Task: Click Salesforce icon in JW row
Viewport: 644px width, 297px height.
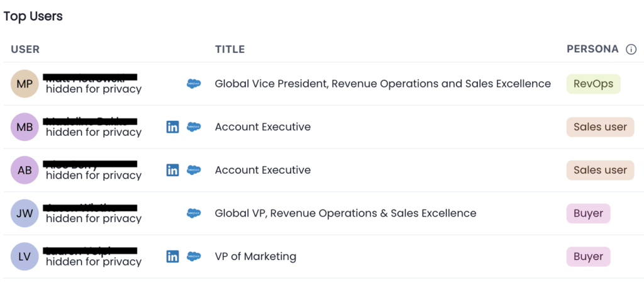Action: click(x=194, y=213)
